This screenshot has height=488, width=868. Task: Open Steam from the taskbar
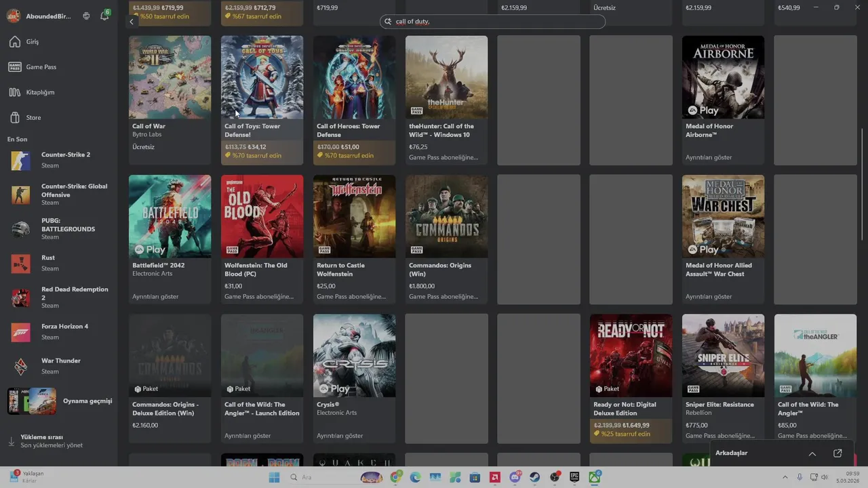(535, 477)
